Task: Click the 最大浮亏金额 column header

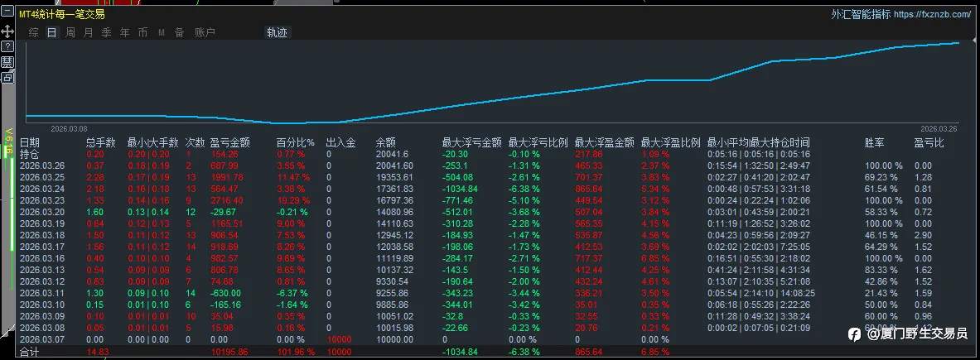Action: point(472,143)
